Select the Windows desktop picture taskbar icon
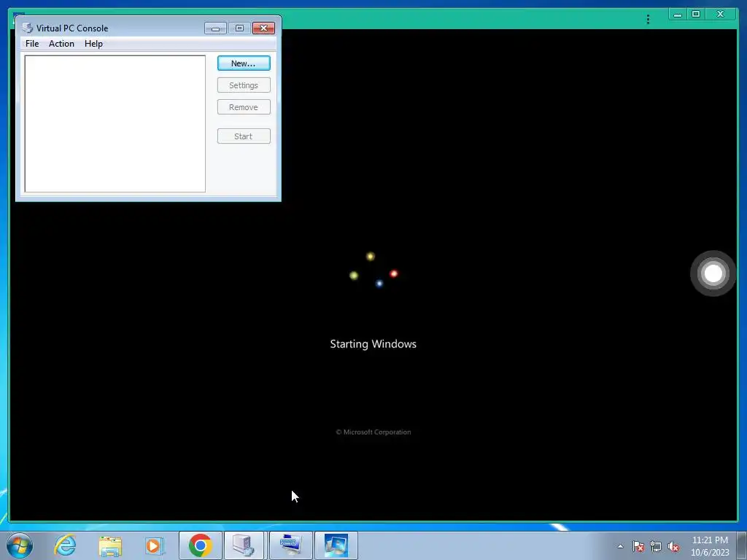747x560 pixels. tap(336, 545)
